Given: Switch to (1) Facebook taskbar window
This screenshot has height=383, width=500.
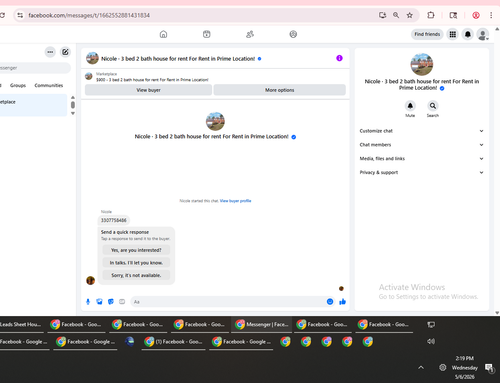Looking at the screenshot, I should (x=173, y=342).
